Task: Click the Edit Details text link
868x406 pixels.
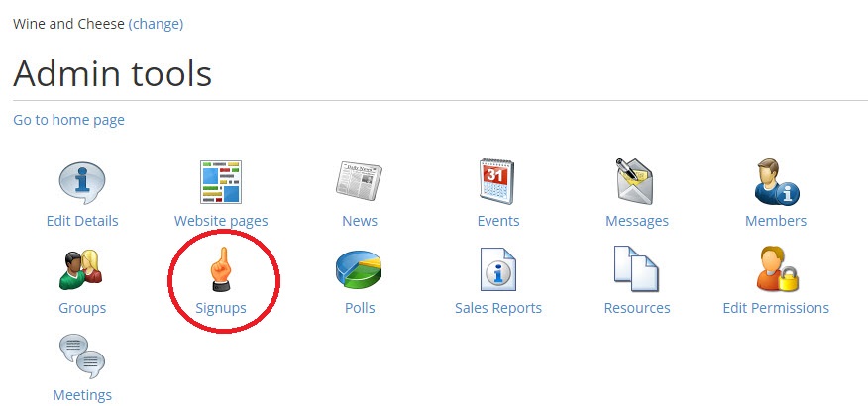Action: 82,221
